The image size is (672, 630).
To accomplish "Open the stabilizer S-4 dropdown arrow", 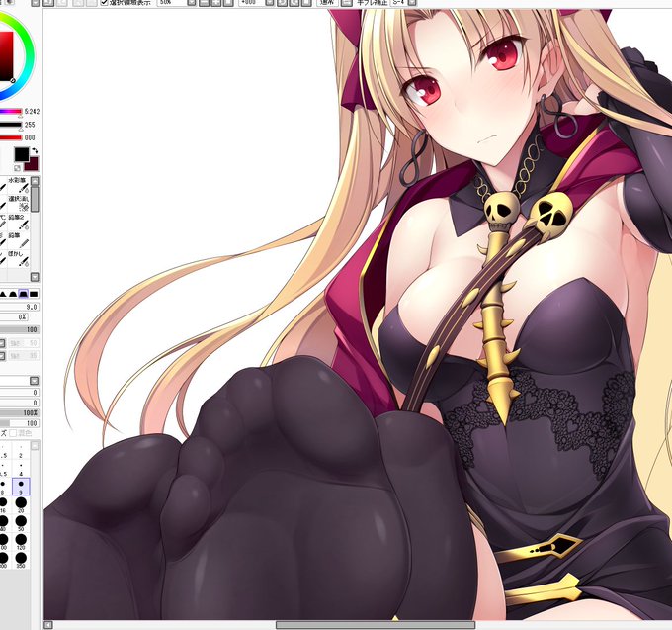I will pos(412,3).
